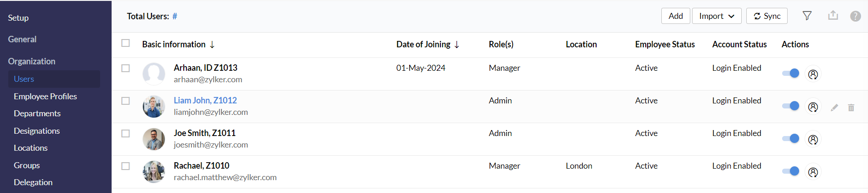Check the select-all header checkbox

tap(125, 43)
